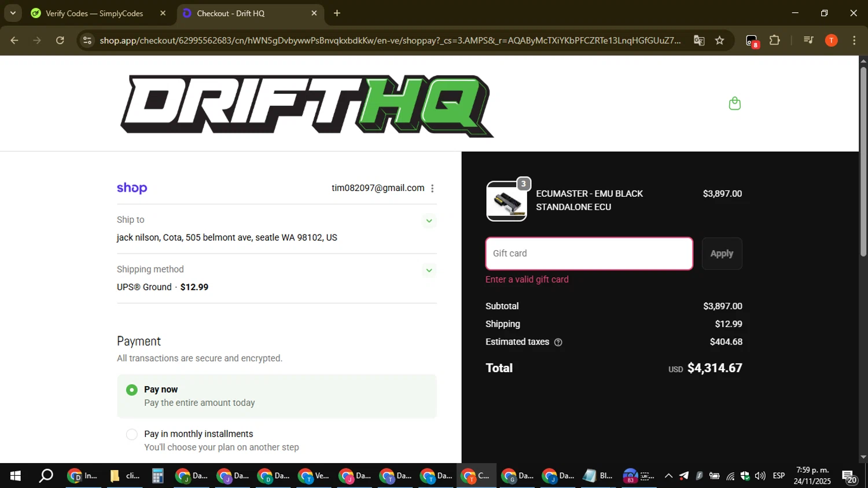
Task: View site information icon in address bar
Action: (x=87, y=41)
